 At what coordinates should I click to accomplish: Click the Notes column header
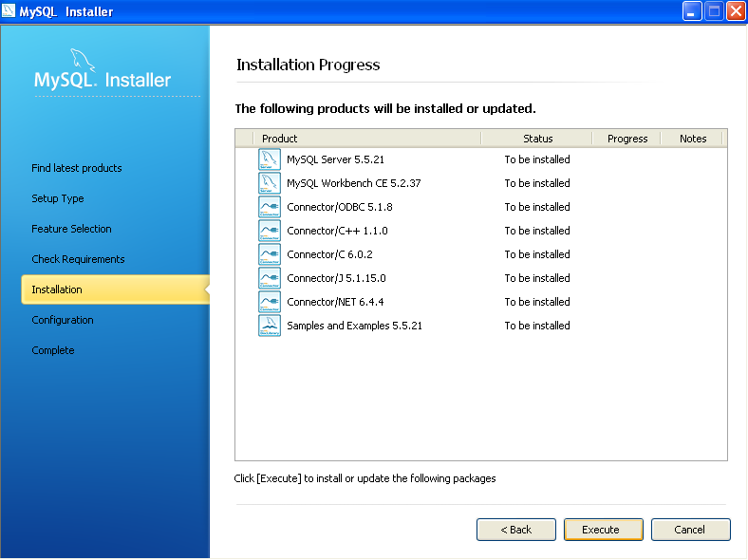(693, 139)
